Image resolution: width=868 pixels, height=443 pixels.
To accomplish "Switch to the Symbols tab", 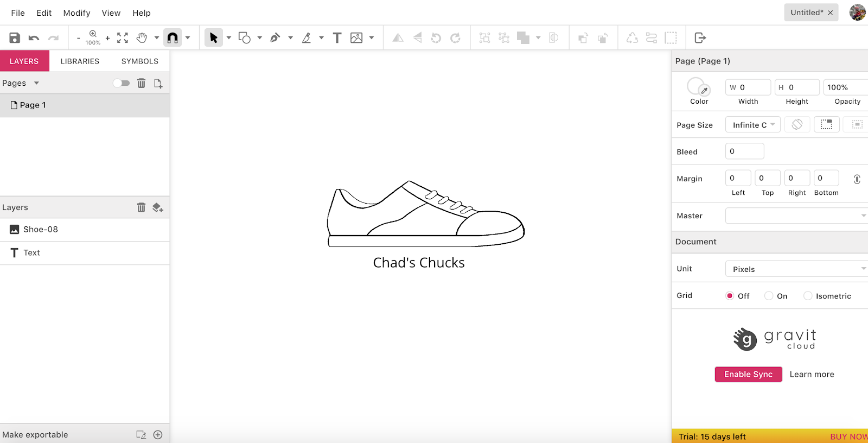I will [x=139, y=61].
